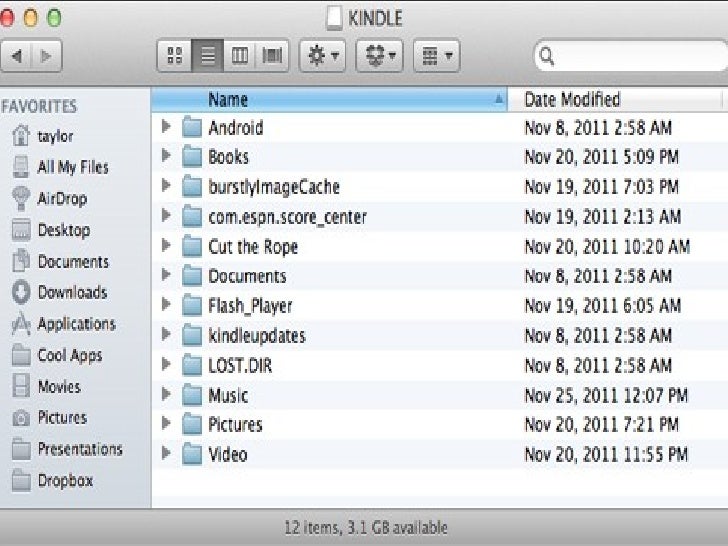The height and width of the screenshot is (546, 728).
Task: Expand the Android folder triangle
Action: (x=166, y=126)
